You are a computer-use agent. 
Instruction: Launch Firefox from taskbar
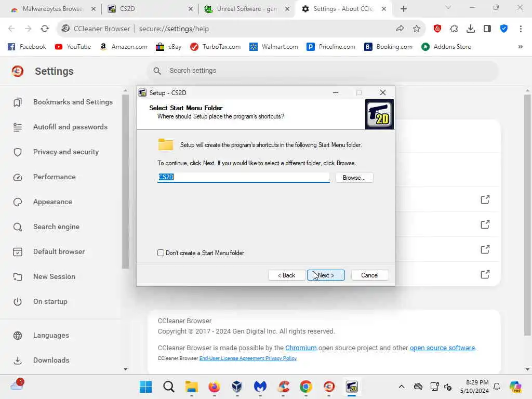click(214, 387)
